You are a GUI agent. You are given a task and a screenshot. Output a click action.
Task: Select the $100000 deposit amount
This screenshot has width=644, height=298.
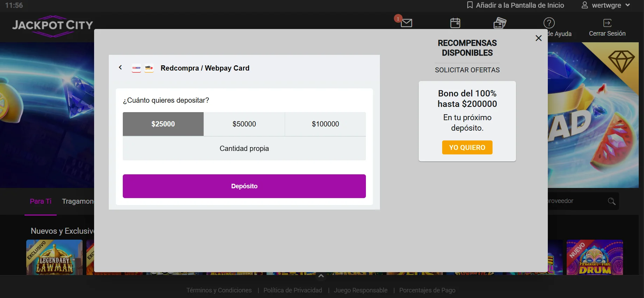[x=325, y=124]
